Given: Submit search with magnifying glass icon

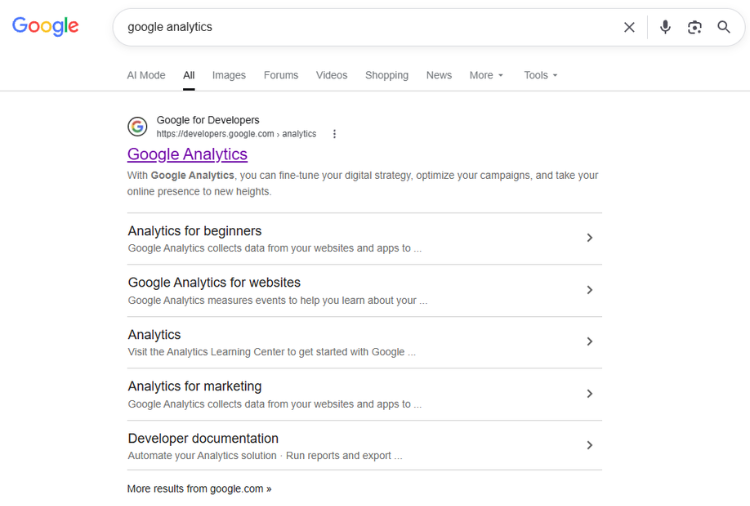Looking at the screenshot, I should (724, 27).
